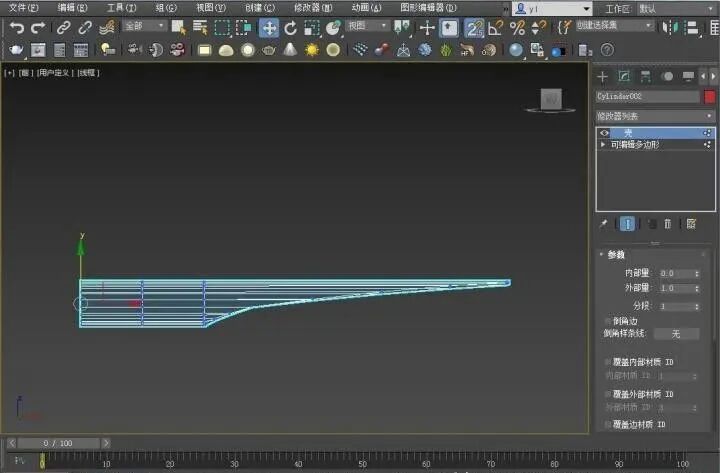This screenshot has height=473, width=720.
Task: Toggle eye visibility of 壳 (Shell) modifier
Action: [x=604, y=133]
